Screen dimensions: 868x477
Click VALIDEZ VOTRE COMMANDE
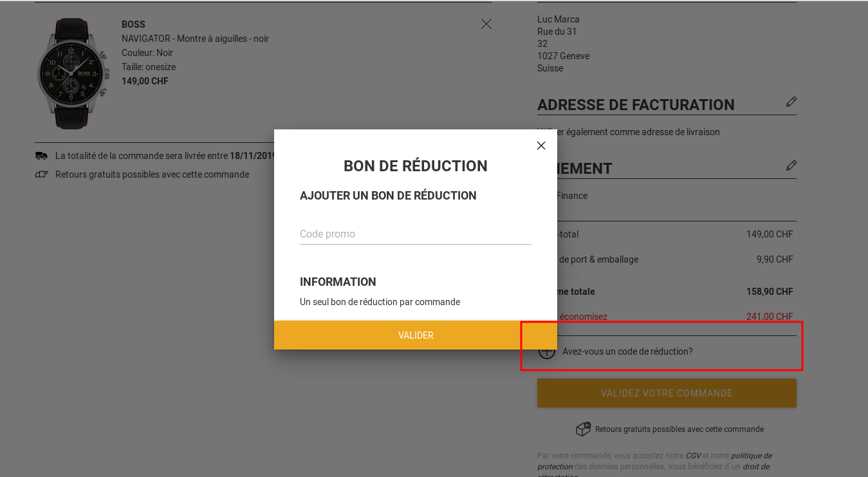[x=666, y=393]
